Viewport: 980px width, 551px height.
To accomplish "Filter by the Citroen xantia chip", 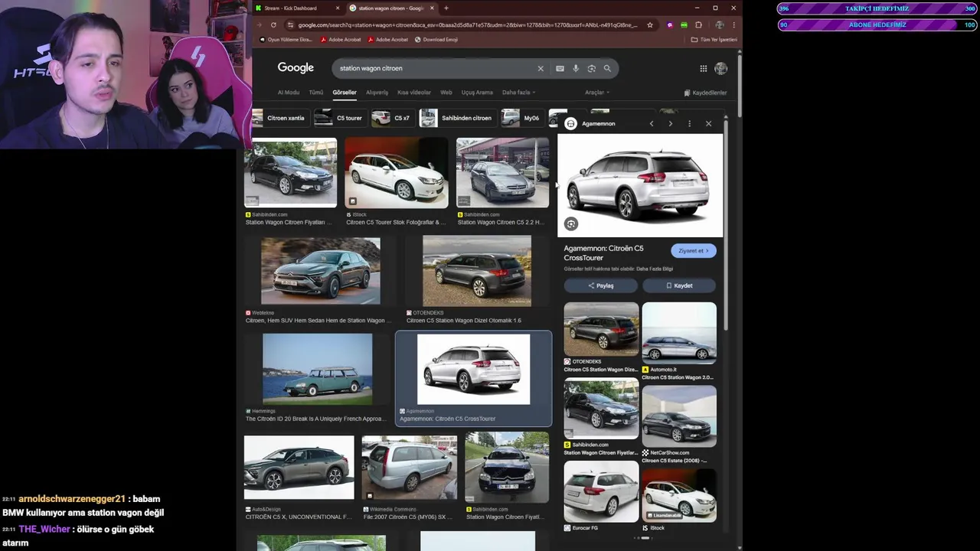I will point(279,118).
